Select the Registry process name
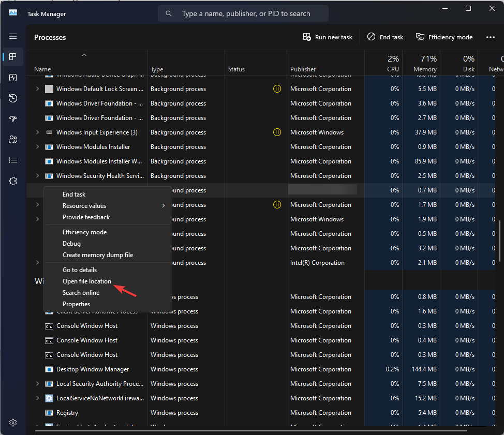The image size is (504, 435). coord(67,413)
